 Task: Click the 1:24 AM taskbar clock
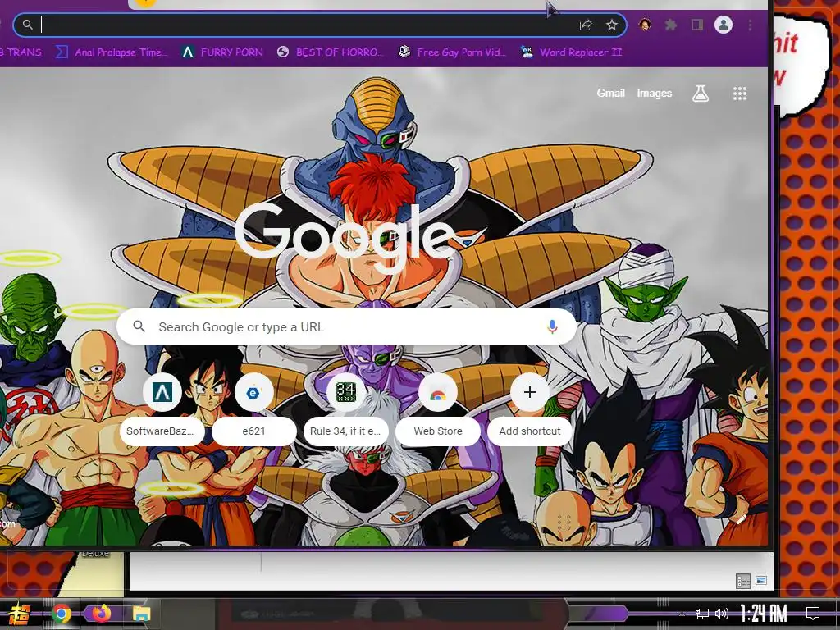click(x=764, y=614)
